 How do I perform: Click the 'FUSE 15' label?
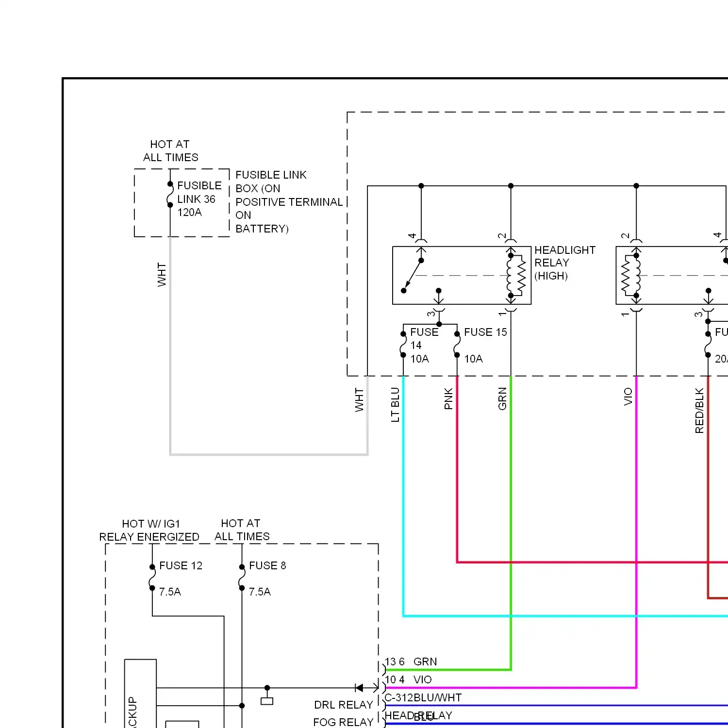[x=485, y=332]
